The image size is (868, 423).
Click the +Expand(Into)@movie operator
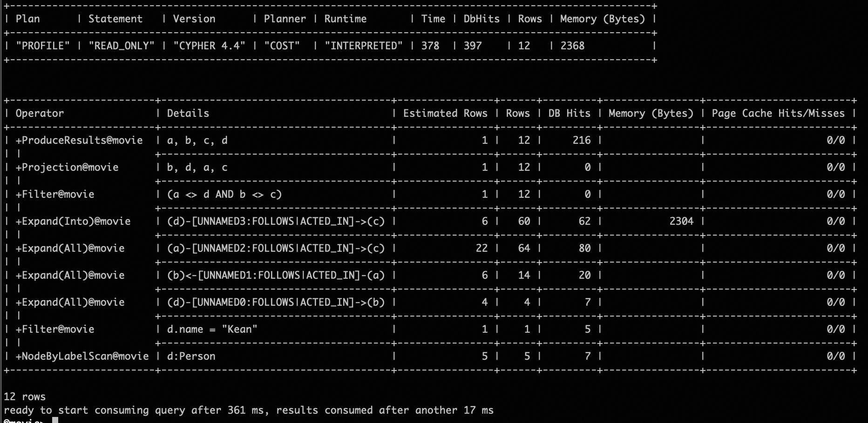click(x=73, y=221)
